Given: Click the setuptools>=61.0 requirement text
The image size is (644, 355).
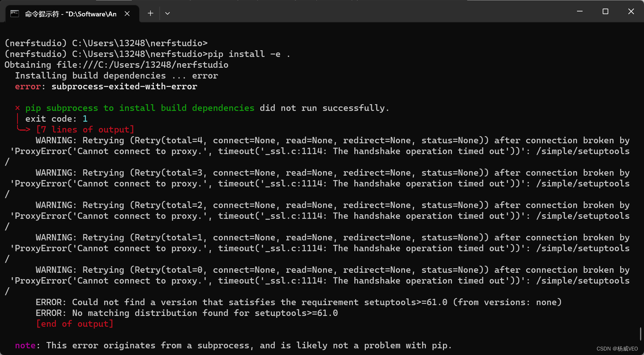Looking at the screenshot, I should point(405,302).
